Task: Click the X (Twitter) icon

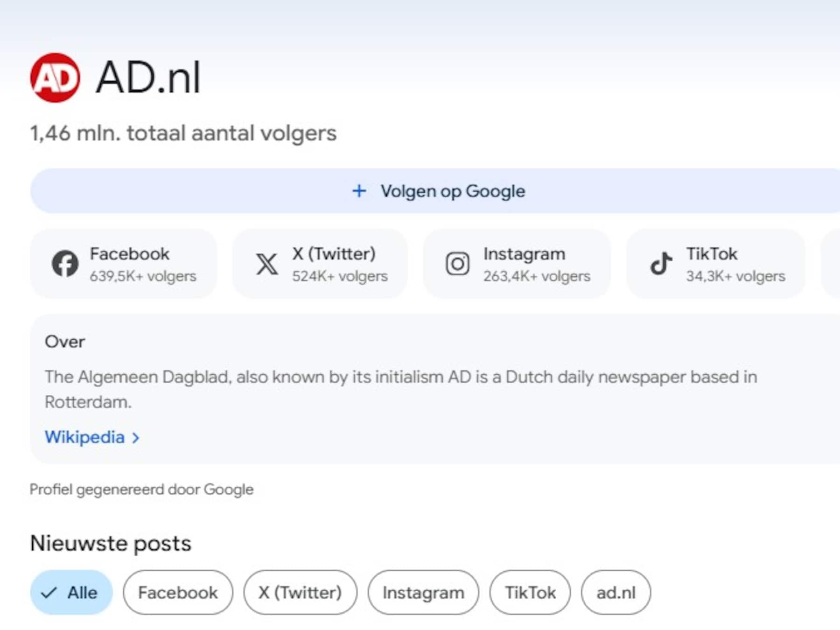Action: click(266, 263)
